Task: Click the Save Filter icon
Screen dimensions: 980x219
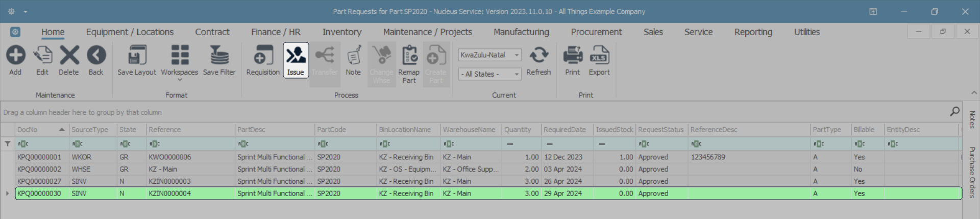Action: click(219, 55)
